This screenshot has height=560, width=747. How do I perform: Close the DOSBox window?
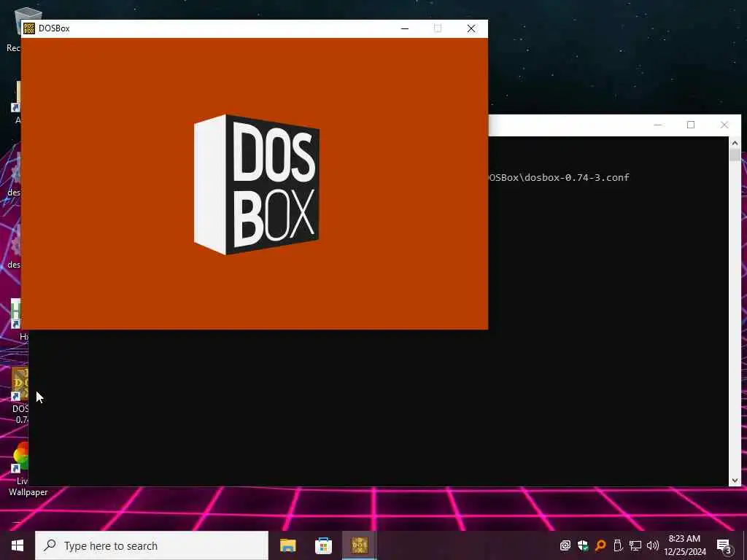(x=471, y=28)
